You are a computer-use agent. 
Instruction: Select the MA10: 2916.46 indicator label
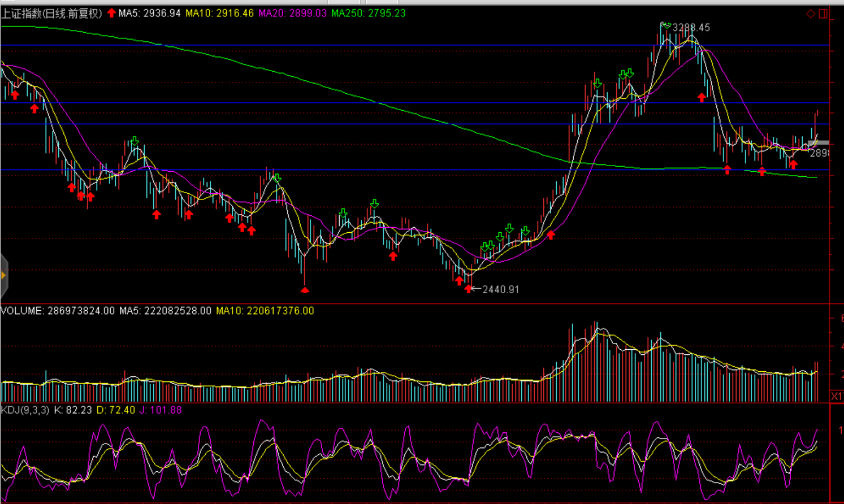tap(219, 13)
